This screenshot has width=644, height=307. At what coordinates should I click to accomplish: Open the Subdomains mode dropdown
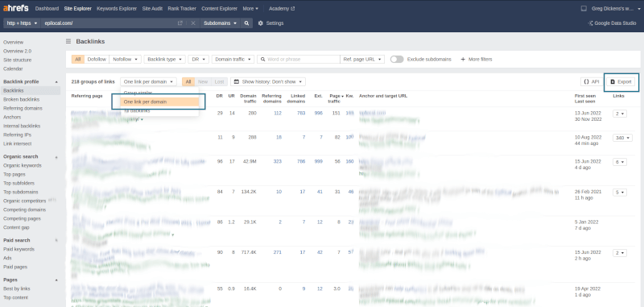click(221, 23)
